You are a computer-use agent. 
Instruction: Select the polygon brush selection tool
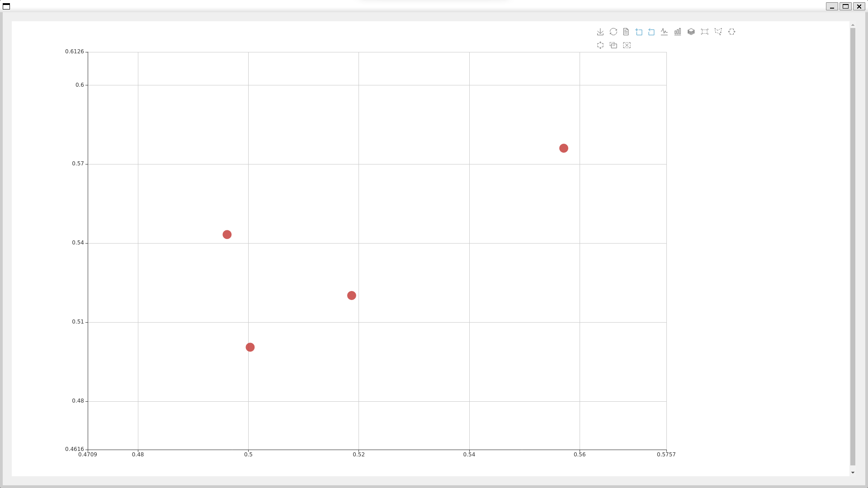[718, 32]
